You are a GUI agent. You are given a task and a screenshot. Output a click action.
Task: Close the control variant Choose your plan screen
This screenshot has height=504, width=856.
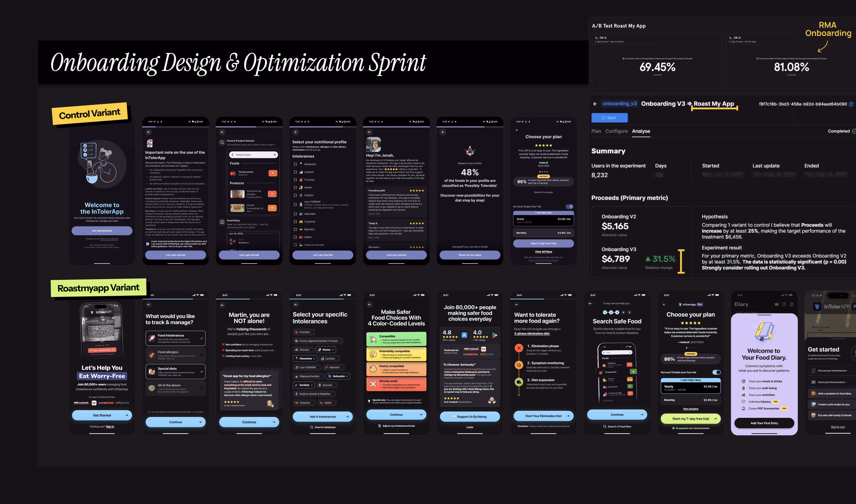click(517, 130)
